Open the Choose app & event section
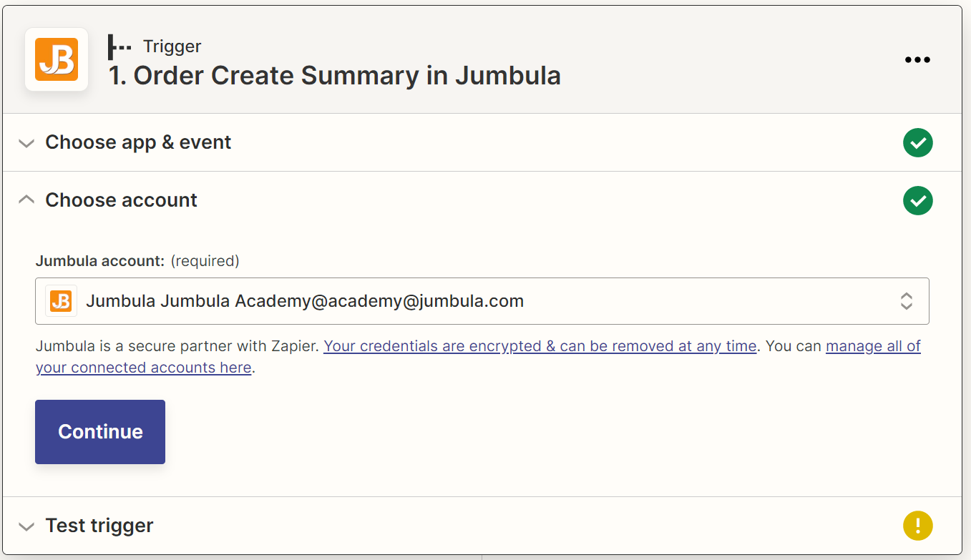The image size is (971, 560). click(x=138, y=142)
